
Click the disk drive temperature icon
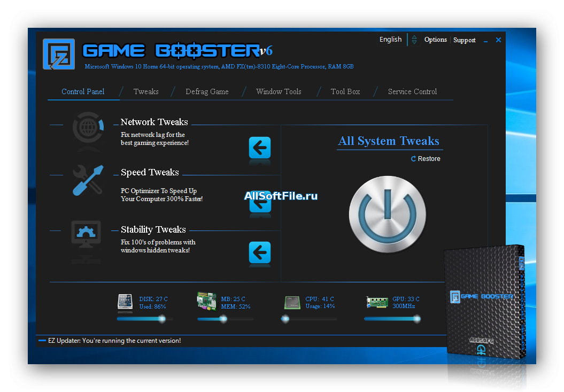coord(125,302)
